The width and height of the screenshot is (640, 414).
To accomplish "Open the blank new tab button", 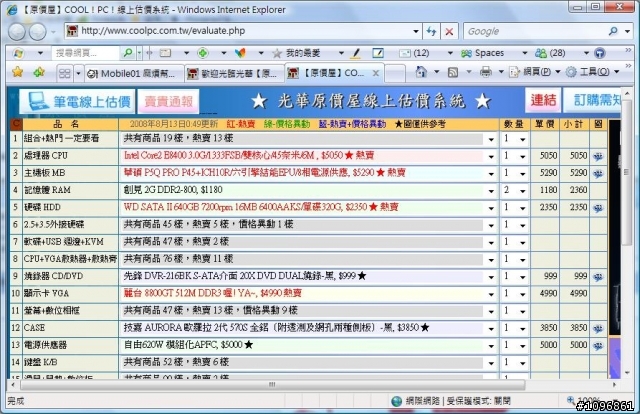I will click(395, 73).
